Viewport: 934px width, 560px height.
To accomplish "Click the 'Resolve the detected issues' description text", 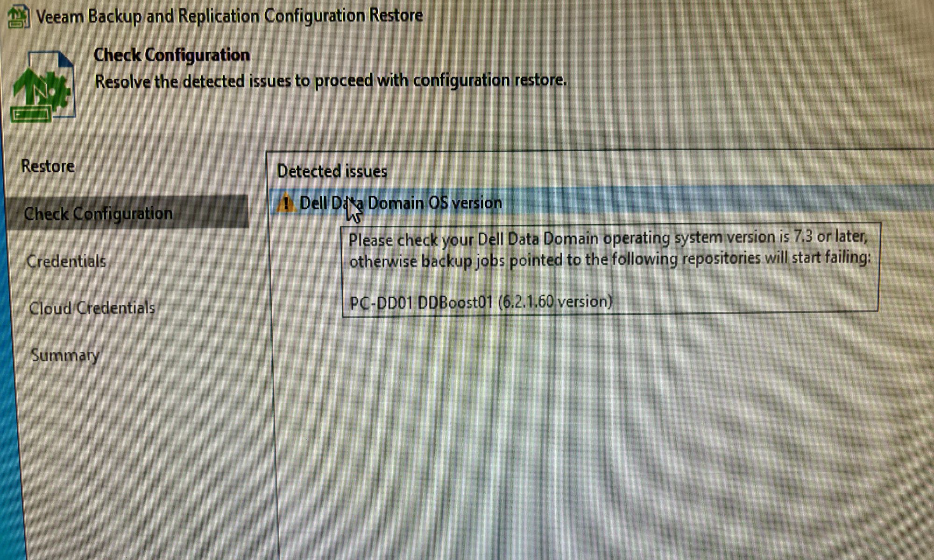I will 331,81.
